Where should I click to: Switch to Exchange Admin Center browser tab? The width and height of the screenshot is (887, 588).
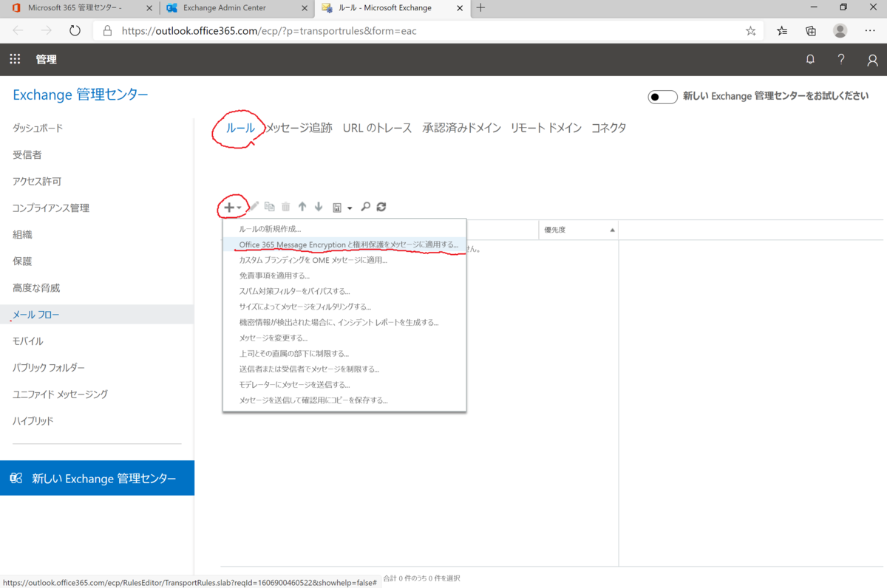click(x=224, y=8)
